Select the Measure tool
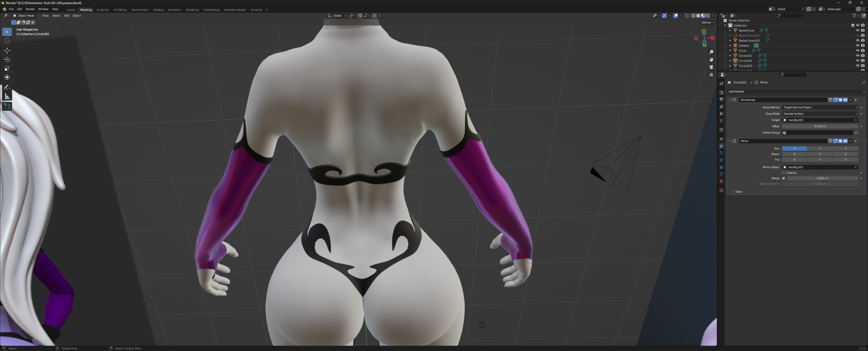 point(7,96)
